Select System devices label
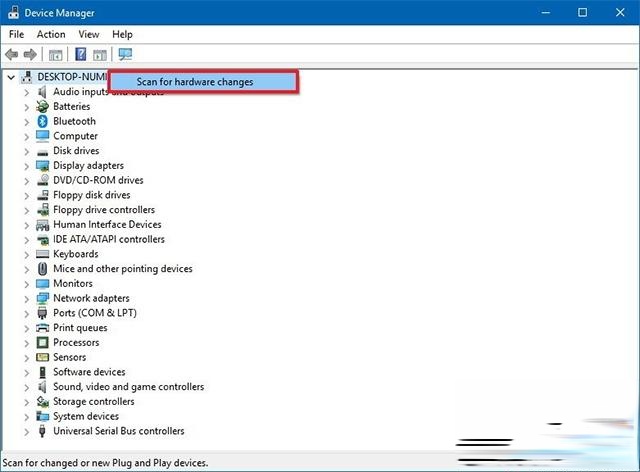 coord(86,416)
